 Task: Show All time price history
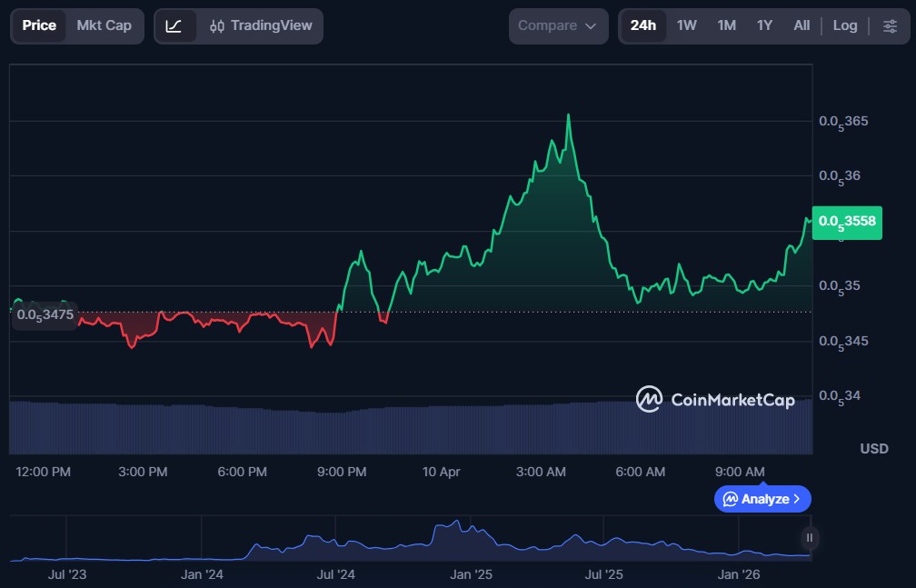(x=801, y=25)
